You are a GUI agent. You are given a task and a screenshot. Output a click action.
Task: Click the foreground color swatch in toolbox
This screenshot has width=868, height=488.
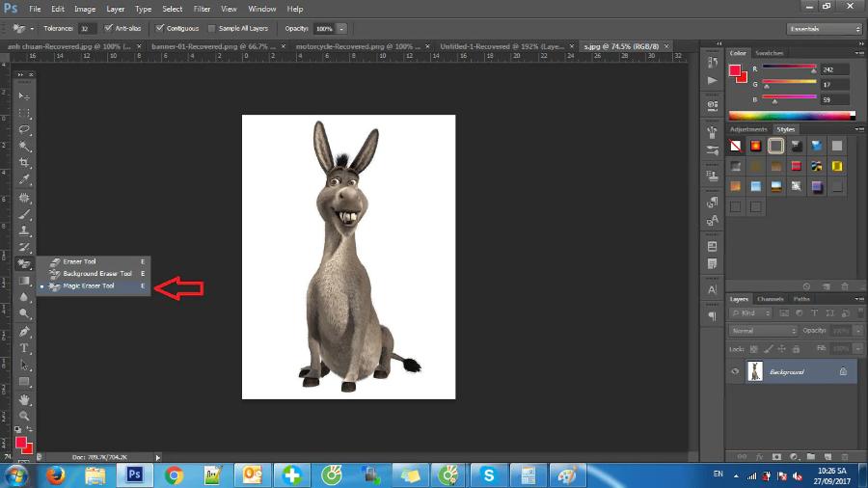21,443
